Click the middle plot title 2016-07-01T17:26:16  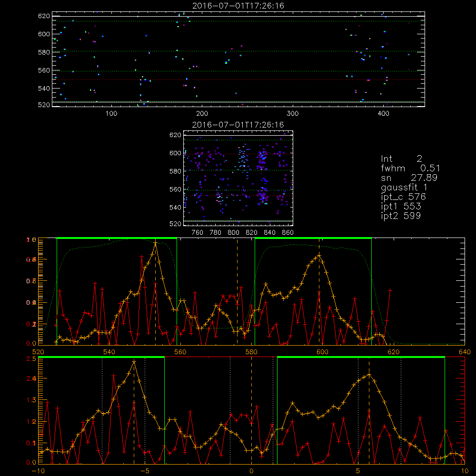(238, 125)
